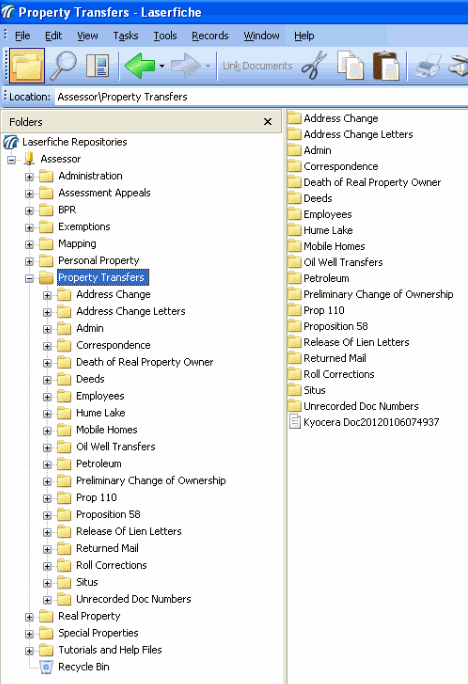Expand Real Property folder

coord(29,617)
